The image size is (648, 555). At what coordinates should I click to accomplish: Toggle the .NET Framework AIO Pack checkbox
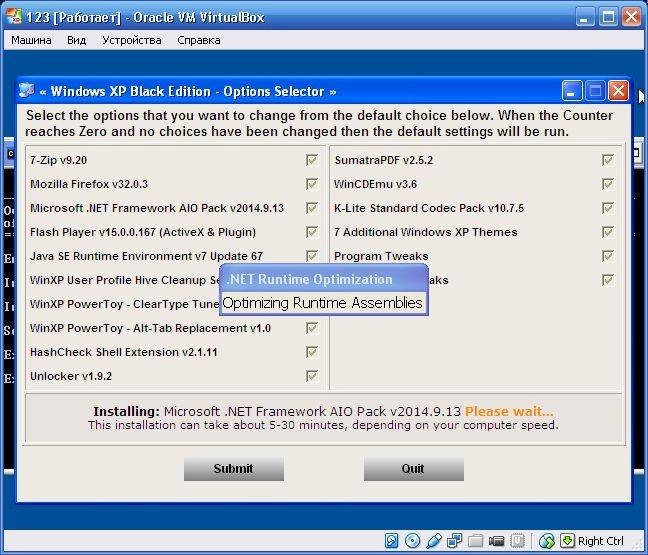(x=312, y=208)
